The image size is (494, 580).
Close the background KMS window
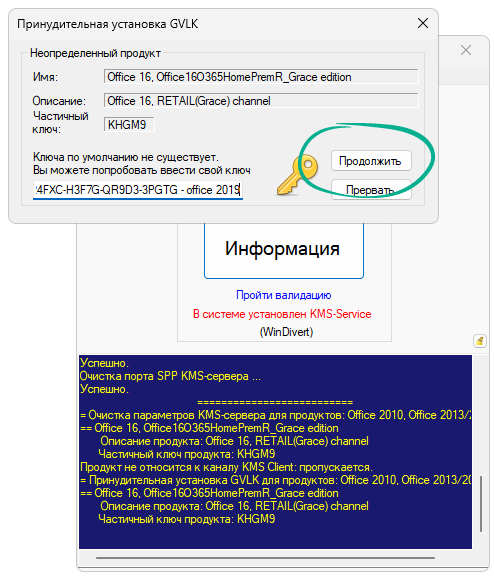[x=466, y=50]
